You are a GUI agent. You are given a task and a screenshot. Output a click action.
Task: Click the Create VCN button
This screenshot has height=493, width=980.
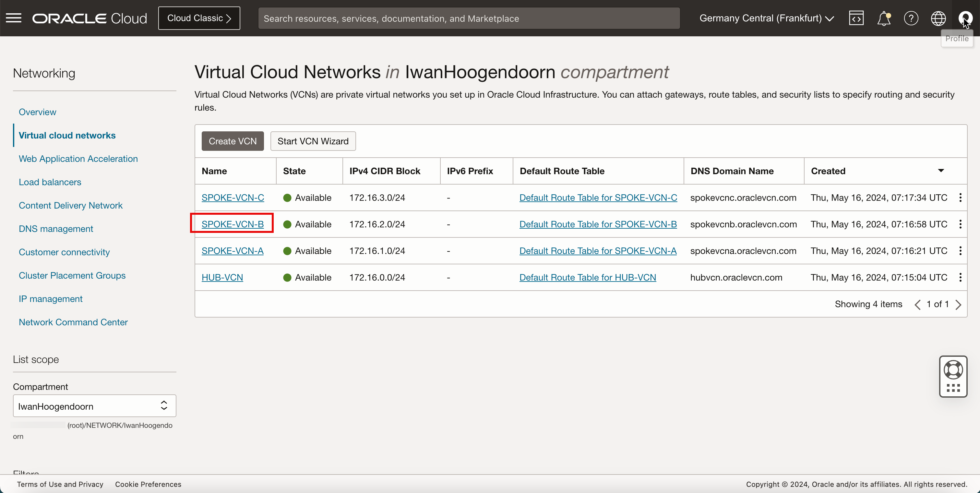tap(233, 141)
